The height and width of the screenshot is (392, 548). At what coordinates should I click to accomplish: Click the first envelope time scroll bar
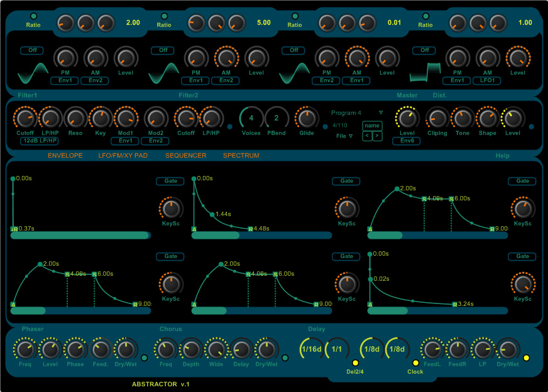[x=80, y=236]
